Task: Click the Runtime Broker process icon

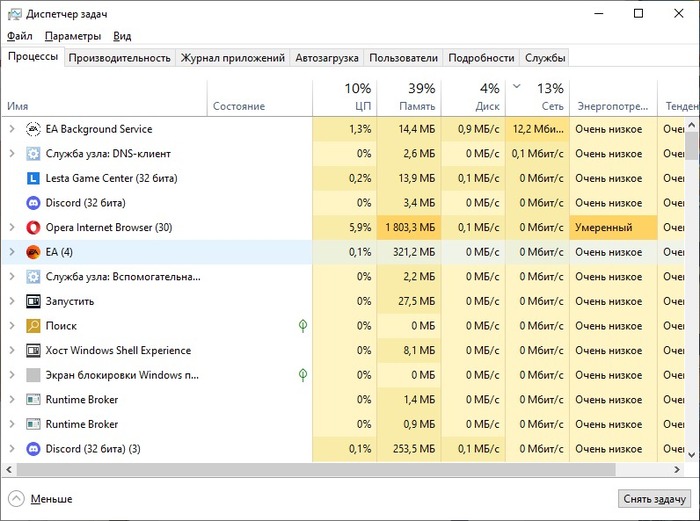Action: click(33, 399)
